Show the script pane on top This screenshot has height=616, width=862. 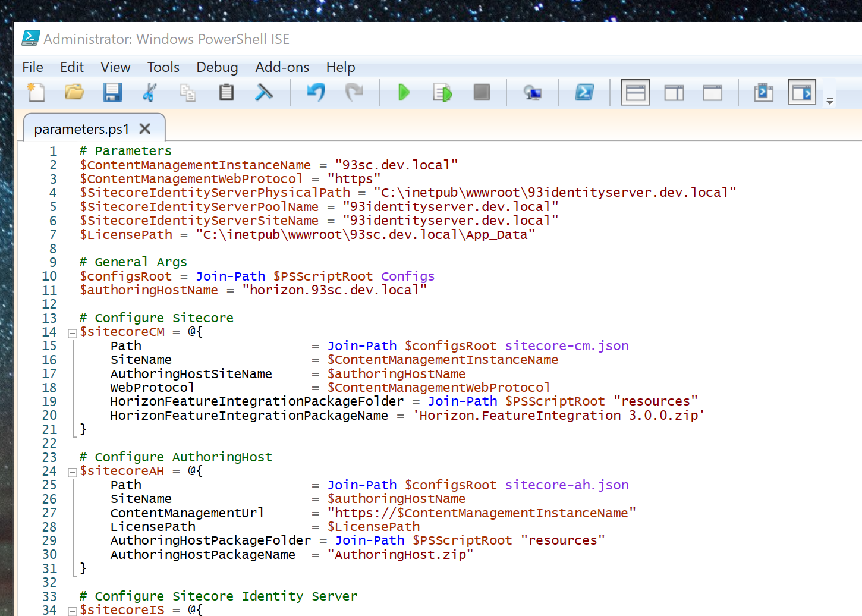[x=636, y=92]
